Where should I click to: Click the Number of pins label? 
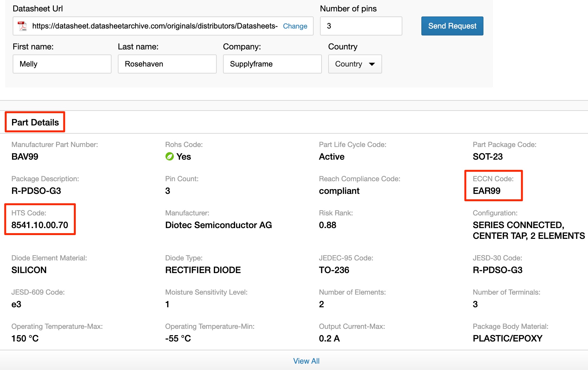pyautogui.click(x=348, y=9)
